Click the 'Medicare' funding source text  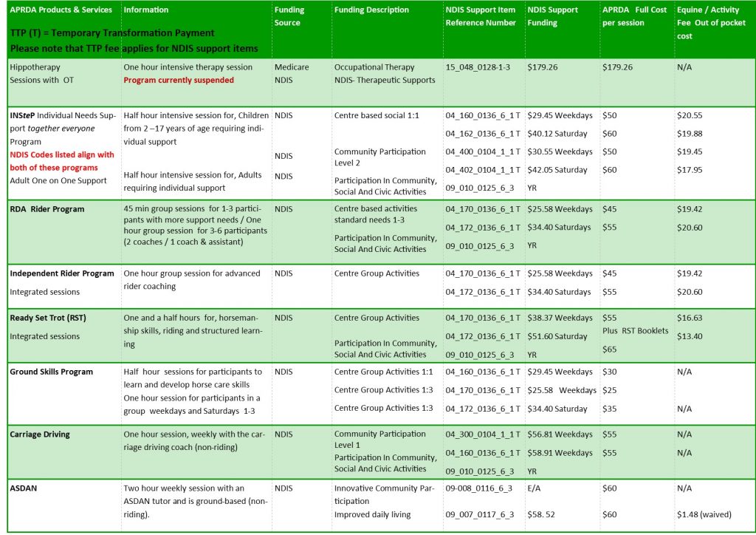tap(292, 67)
